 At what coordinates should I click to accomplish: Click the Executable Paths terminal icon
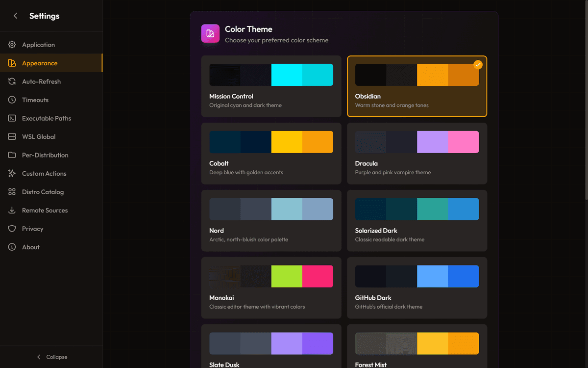click(x=12, y=118)
